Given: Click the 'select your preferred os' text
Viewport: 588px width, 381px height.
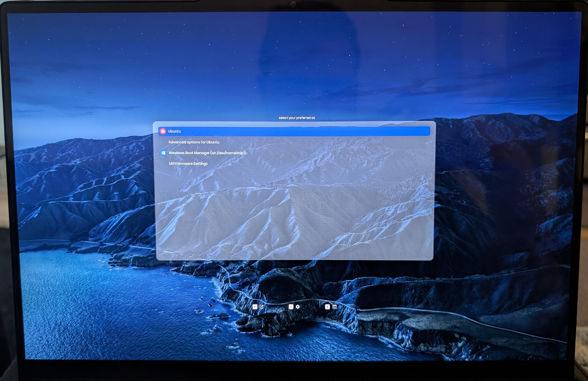Looking at the screenshot, I should [297, 118].
